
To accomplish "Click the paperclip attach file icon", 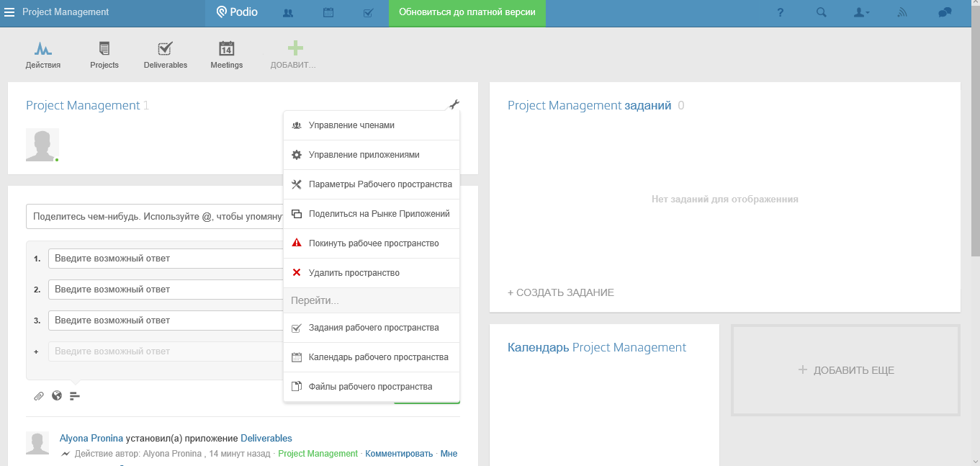I will (39, 396).
